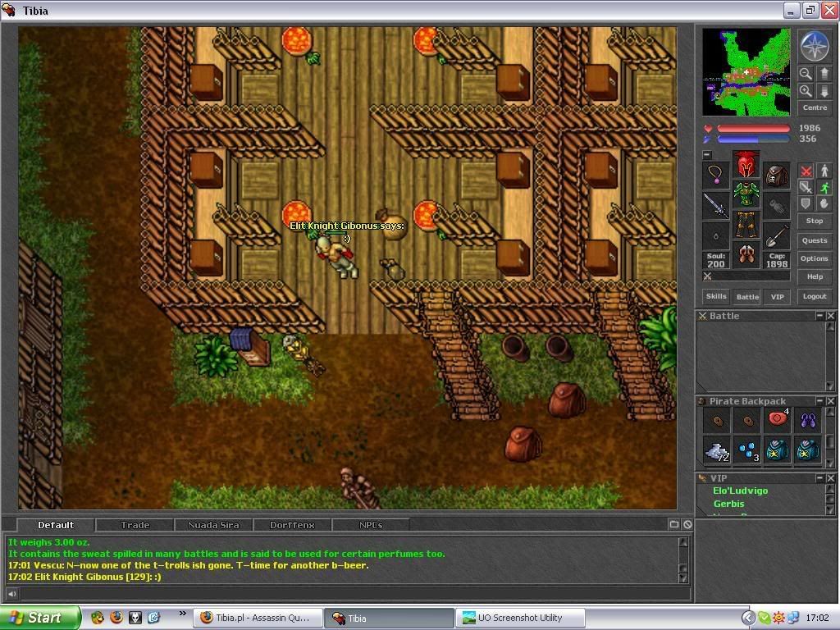This screenshot has height=630, width=840.
Task: Switch to the Trade chat tab
Action: [x=135, y=525]
